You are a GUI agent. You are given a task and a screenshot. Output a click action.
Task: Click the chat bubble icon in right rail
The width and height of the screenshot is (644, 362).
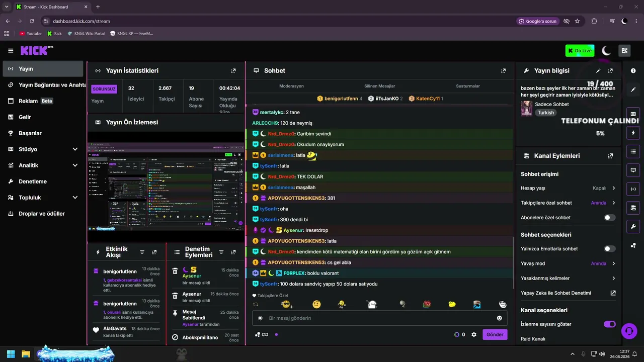[633, 170]
